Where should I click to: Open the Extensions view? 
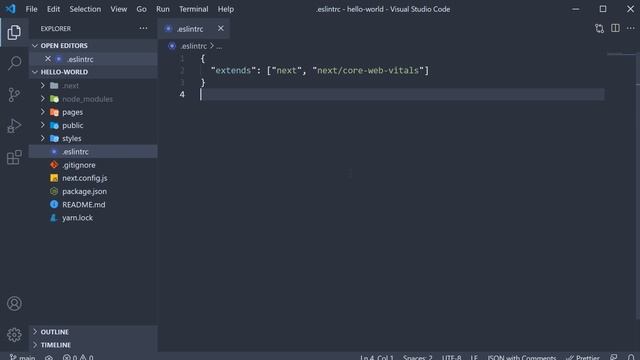click(14, 157)
